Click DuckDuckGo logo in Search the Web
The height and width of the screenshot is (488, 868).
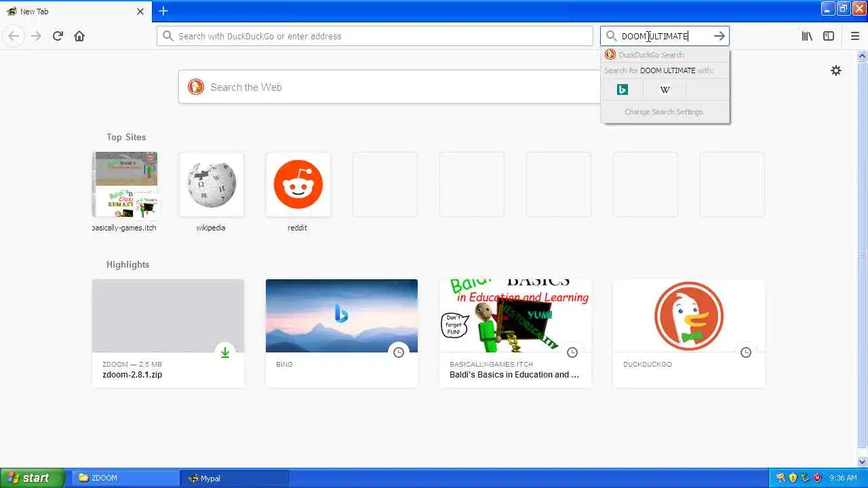click(x=196, y=87)
